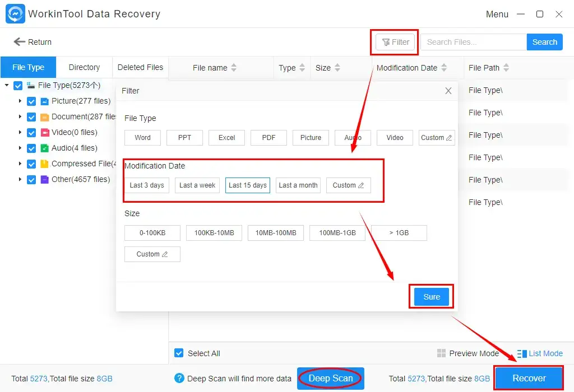The image size is (574, 392).
Task: Select the Picture file type filter
Action: [x=311, y=138]
